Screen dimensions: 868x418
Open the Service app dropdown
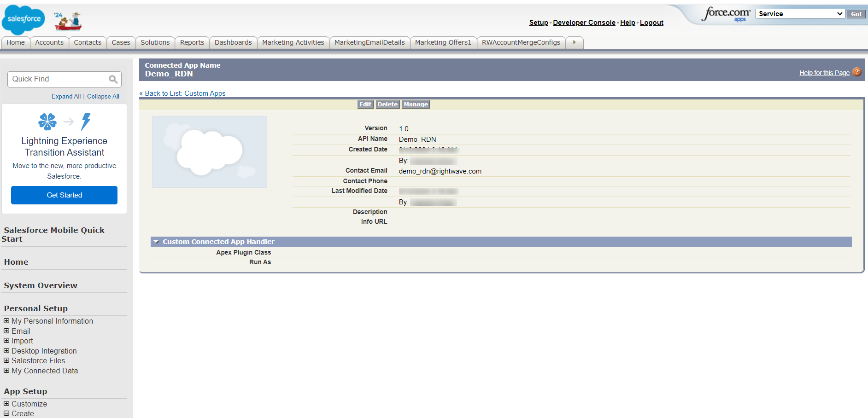pos(800,14)
